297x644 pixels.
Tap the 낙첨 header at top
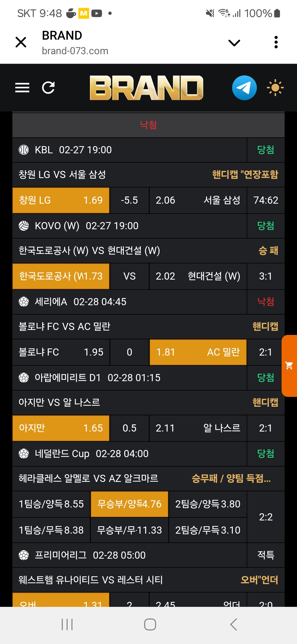pyautogui.click(x=148, y=125)
